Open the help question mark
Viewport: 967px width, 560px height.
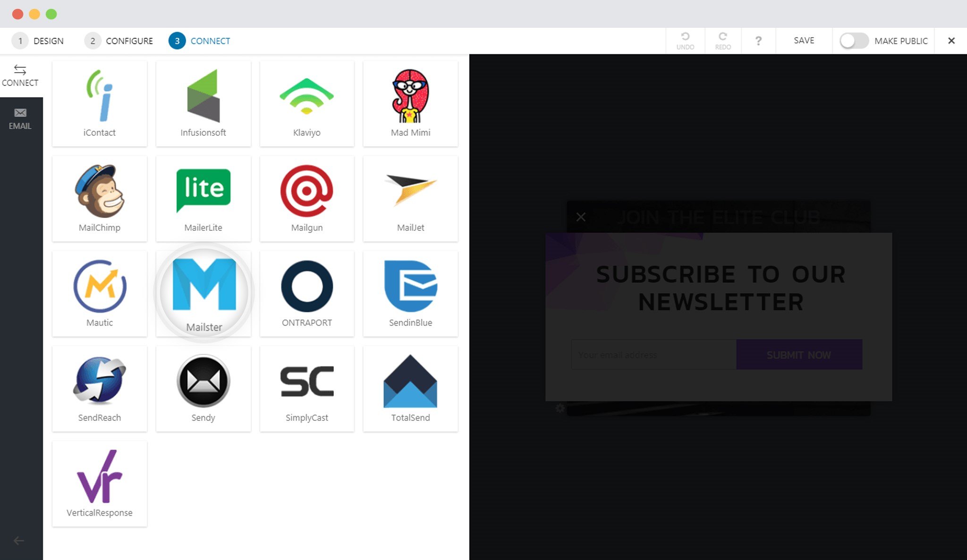pos(758,41)
